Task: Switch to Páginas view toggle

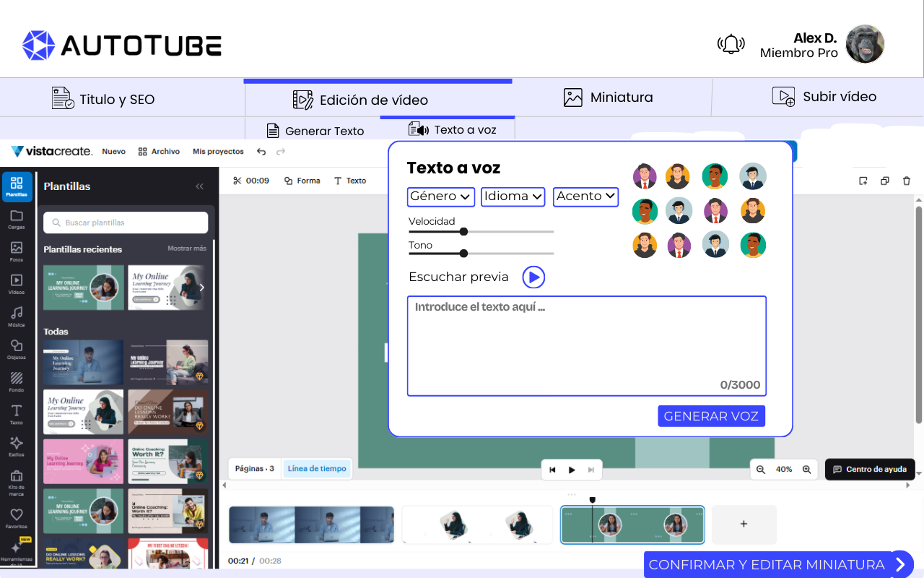Action: click(255, 469)
